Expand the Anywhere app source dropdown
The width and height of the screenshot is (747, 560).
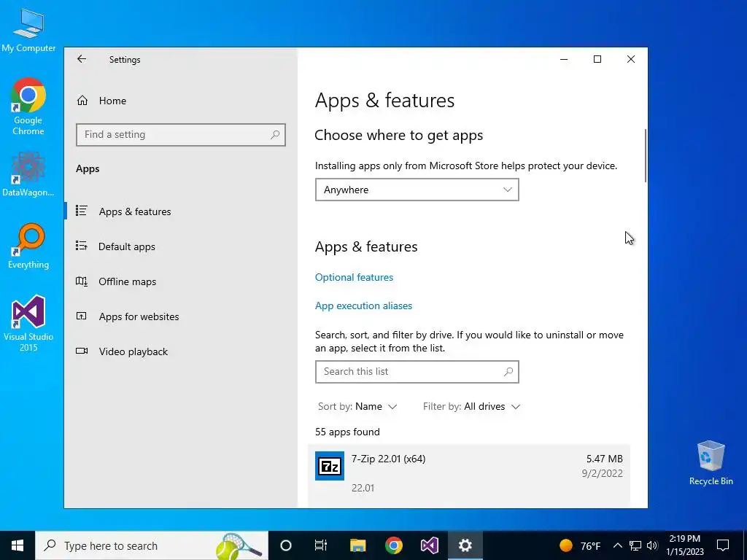[417, 190]
